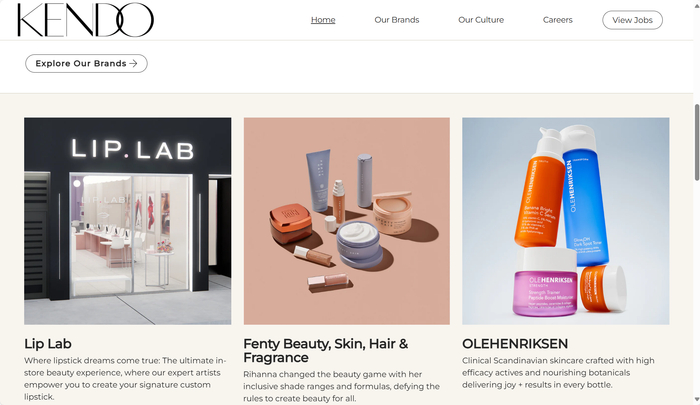This screenshot has height=405, width=700.
Task: Open the Lip Lab storefront image
Action: 128,221
